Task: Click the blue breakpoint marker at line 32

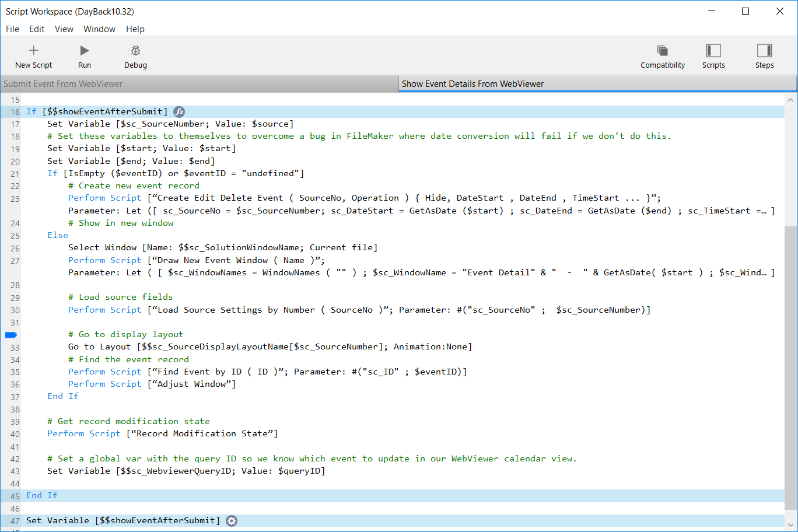Action: 11,335
